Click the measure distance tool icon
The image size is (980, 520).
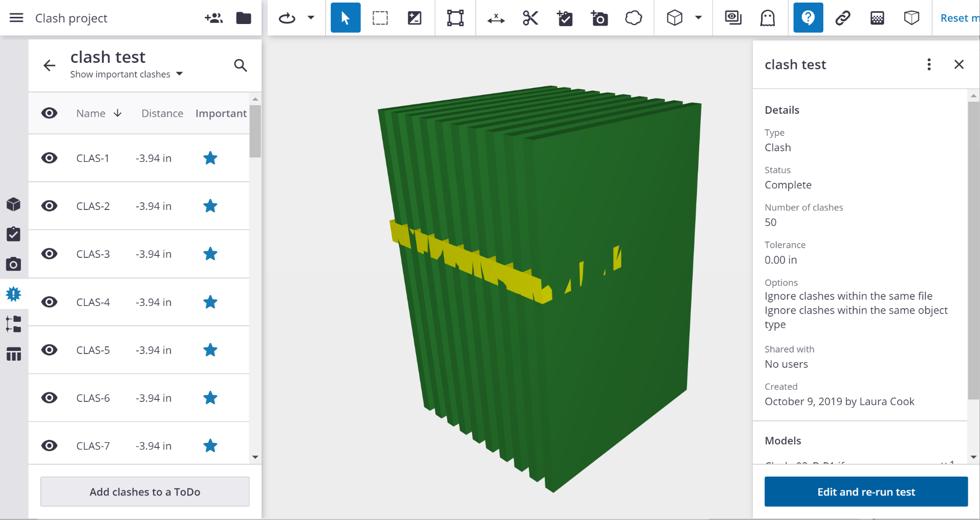click(496, 18)
